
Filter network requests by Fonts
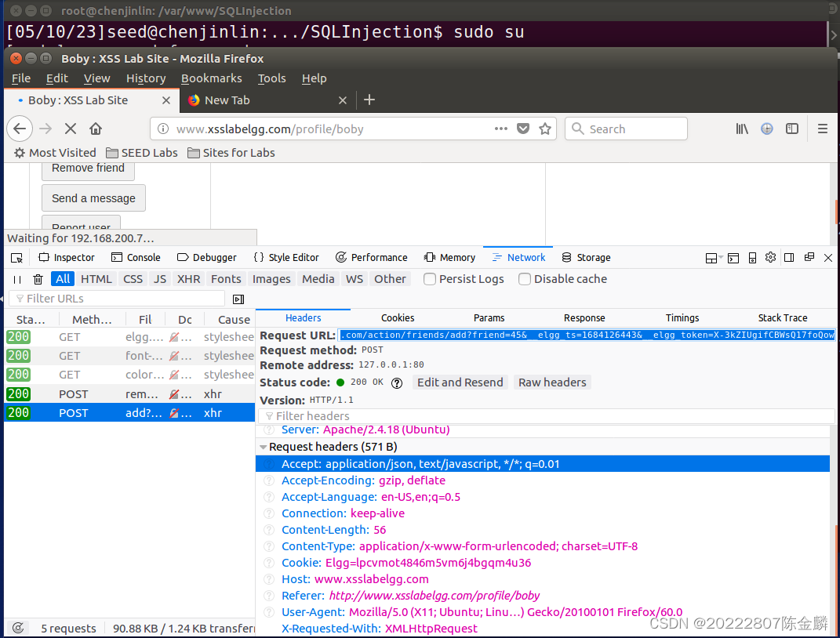pyautogui.click(x=226, y=279)
